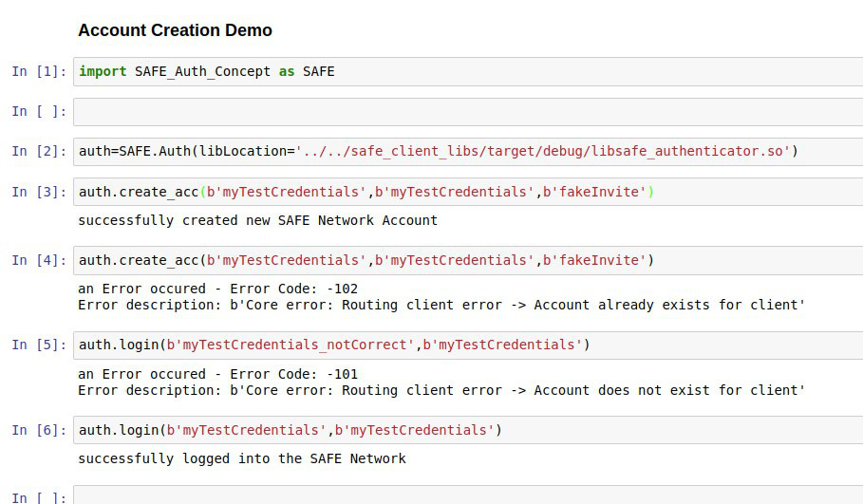
Task: Select the 'In [6]:' prompt label
Action: point(39,430)
